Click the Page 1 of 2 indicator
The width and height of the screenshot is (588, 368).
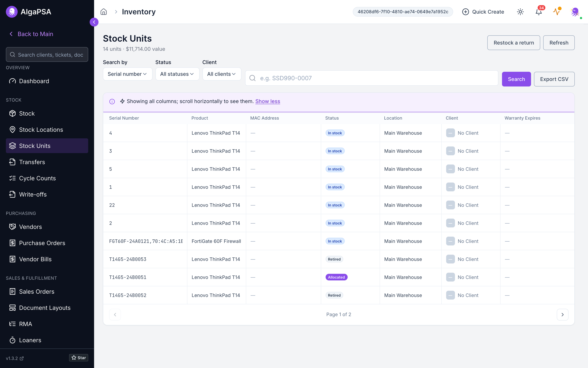(338, 314)
